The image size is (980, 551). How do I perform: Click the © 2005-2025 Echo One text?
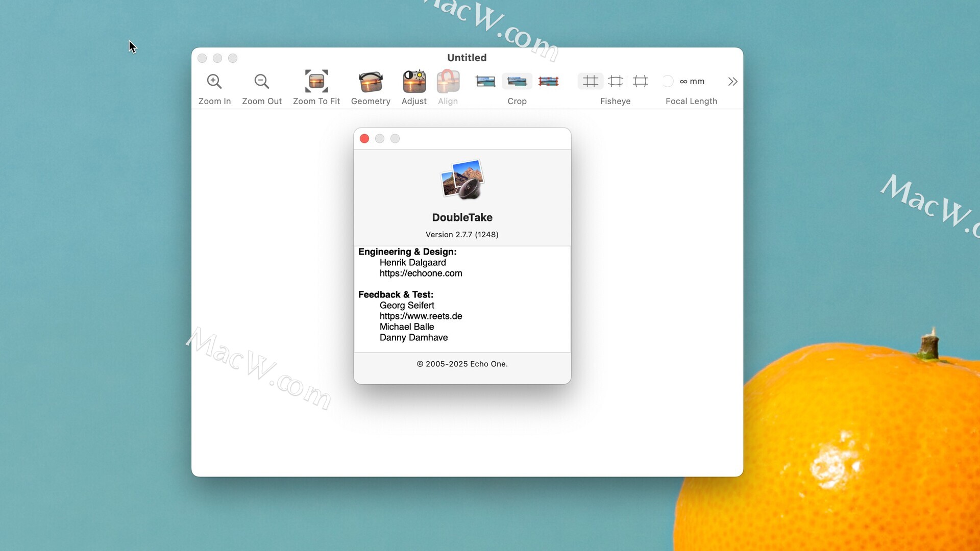point(462,364)
